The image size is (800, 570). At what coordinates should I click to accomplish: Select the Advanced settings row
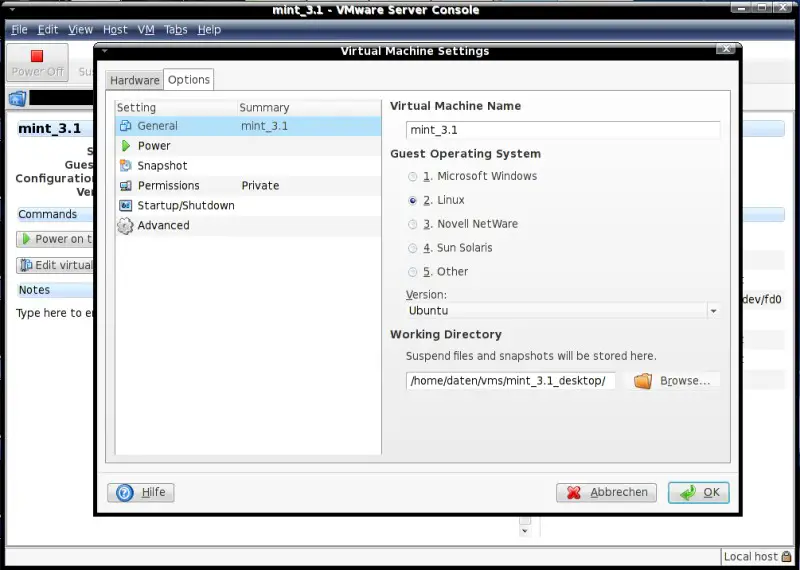pyautogui.click(x=248, y=226)
